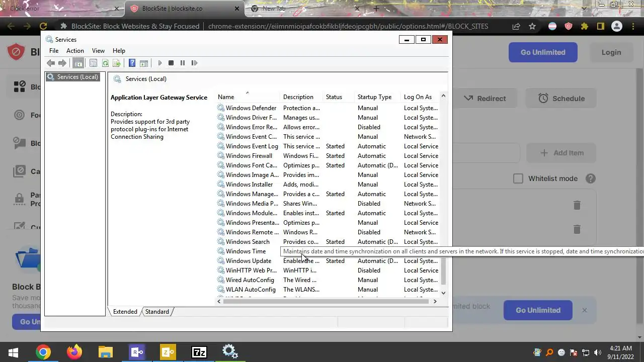Screen dimensions: 644x362
Task: Click the volume speaker tray icon
Action: point(598,352)
